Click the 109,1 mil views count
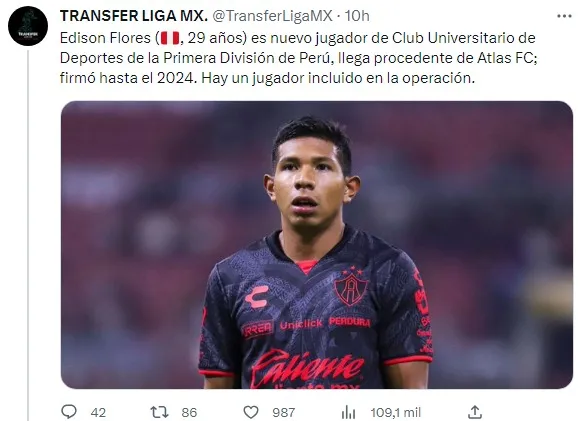584x421 pixels. pyautogui.click(x=396, y=412)
